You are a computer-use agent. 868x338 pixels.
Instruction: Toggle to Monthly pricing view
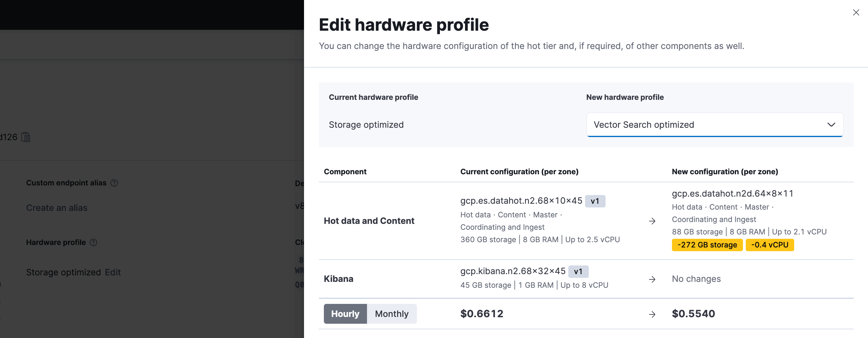(x=391, y=314)
